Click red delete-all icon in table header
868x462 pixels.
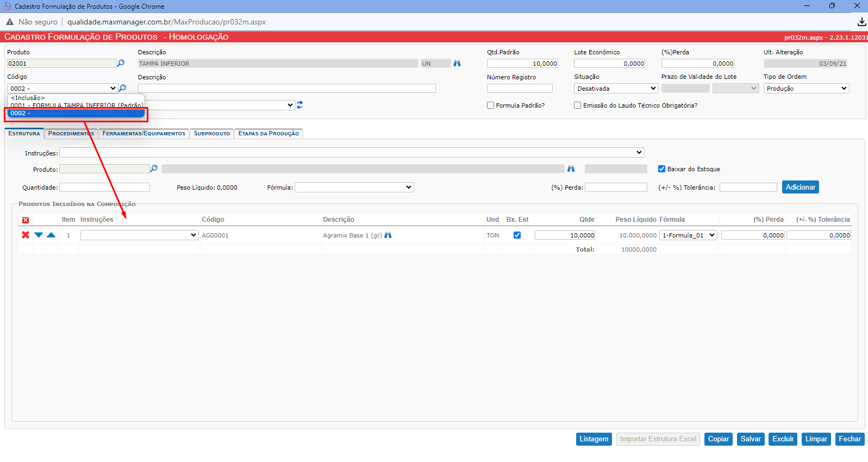click(x=26, y=220)
